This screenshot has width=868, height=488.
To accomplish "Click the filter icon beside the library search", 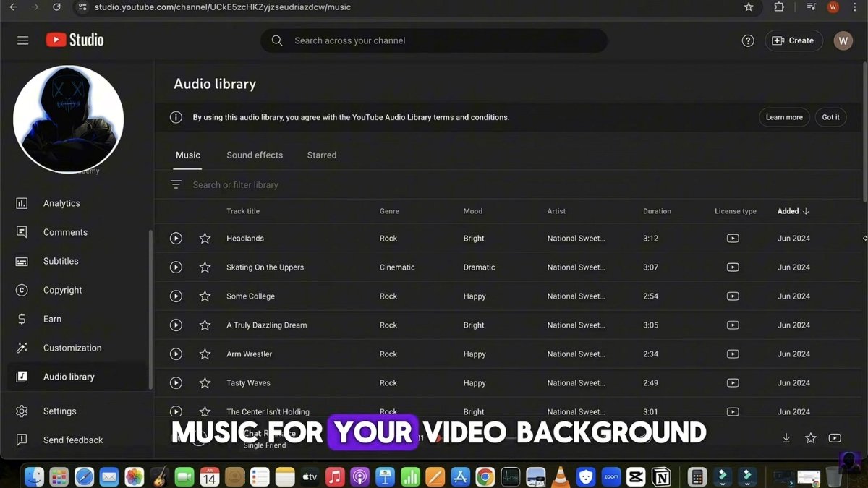I will [176, 184].
